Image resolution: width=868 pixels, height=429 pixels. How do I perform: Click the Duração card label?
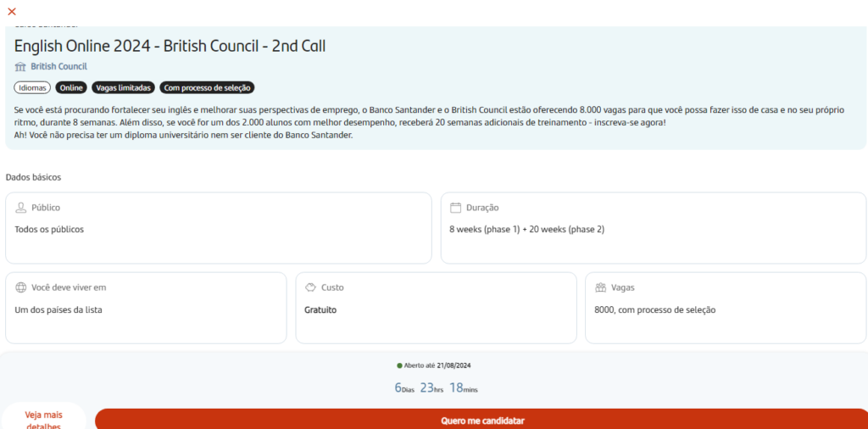coord(482,208)
